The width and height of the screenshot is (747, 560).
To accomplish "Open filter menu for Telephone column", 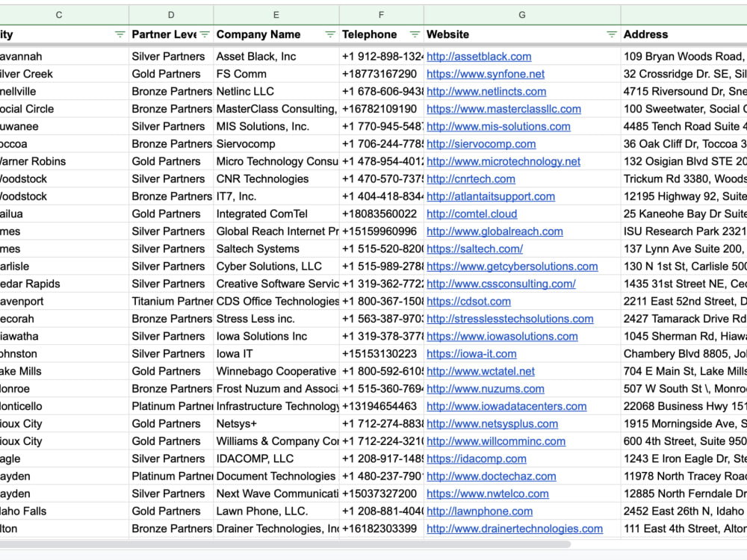I will [x=415, y=34].
